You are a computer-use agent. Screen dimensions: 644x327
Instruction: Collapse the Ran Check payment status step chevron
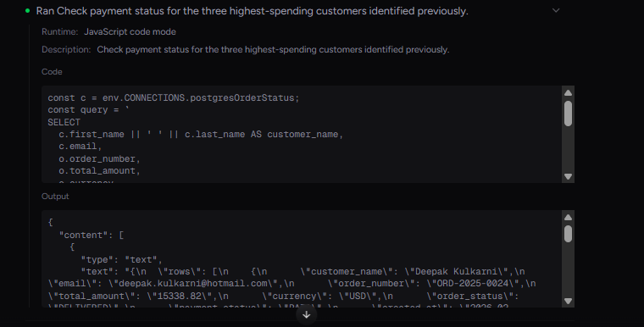tap(556, 10)
